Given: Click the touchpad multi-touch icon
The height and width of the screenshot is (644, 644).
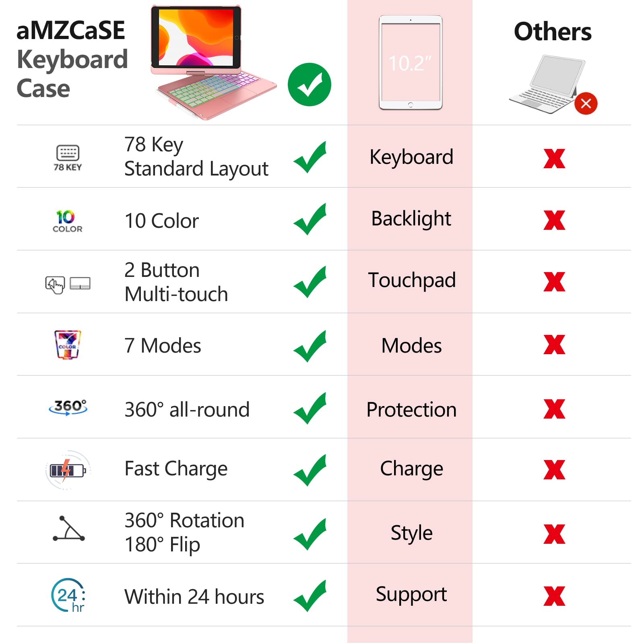Looking at the screenshot, I should point(68,284).
